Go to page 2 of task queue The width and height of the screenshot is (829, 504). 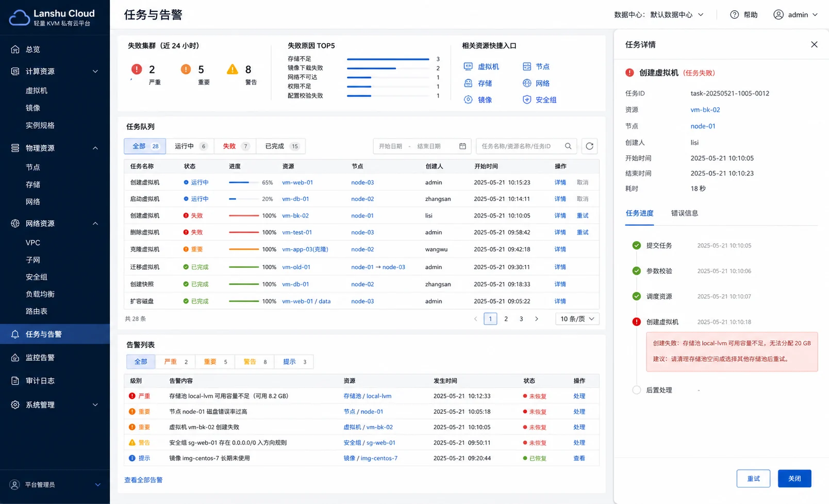(x=506, y=319)
